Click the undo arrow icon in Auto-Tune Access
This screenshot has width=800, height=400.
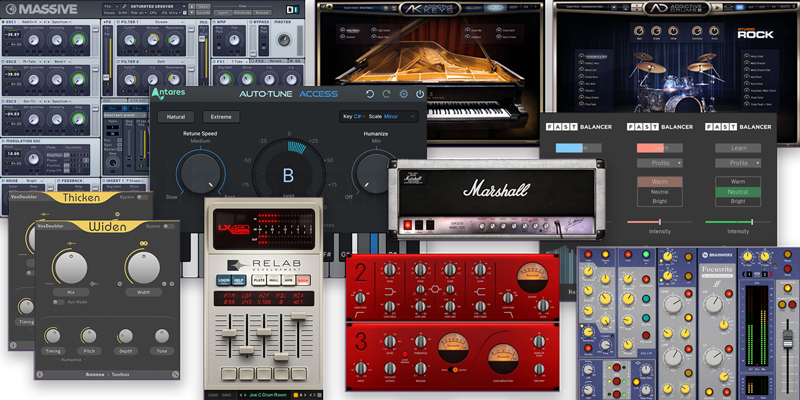click(370, 94)
